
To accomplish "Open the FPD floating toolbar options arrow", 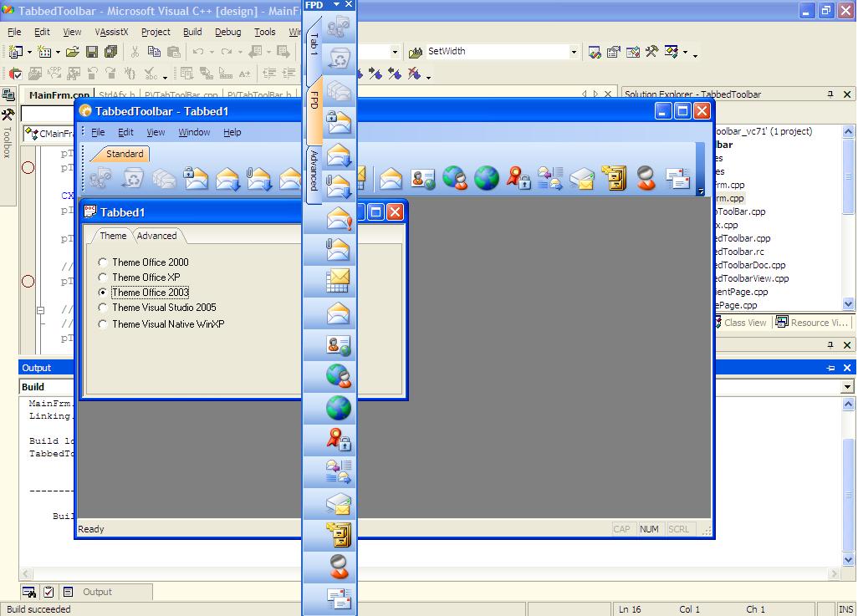I will pyautogui.click(x=336, y=5).
